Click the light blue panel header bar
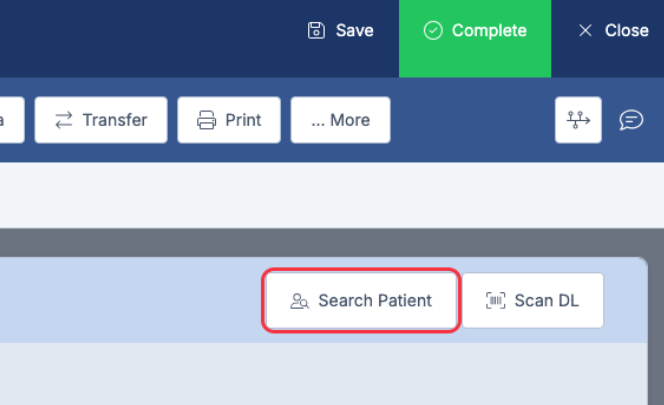Screen dimensions: 664x405 pos(130,300)
